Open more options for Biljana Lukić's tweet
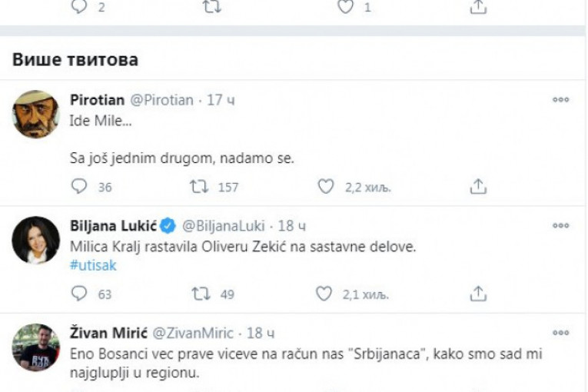Image resolution: width=588 pixels, height=392 pixels. 561,225
